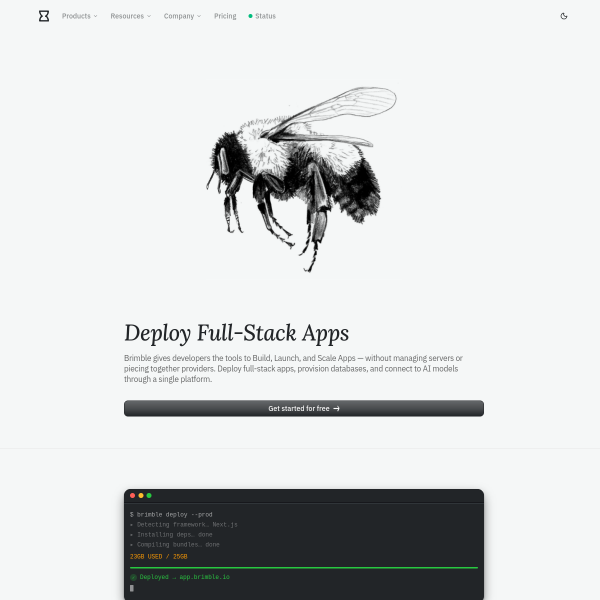Viewport: 600px width, 600px height.
Task: Click the '23GB USED / 25GB' text
Action: tap(159, 557)
